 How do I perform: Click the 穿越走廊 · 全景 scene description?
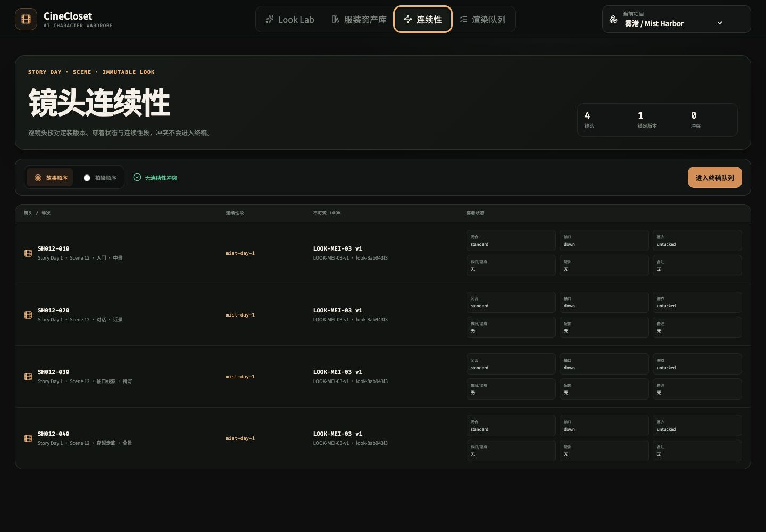(114, 443)
